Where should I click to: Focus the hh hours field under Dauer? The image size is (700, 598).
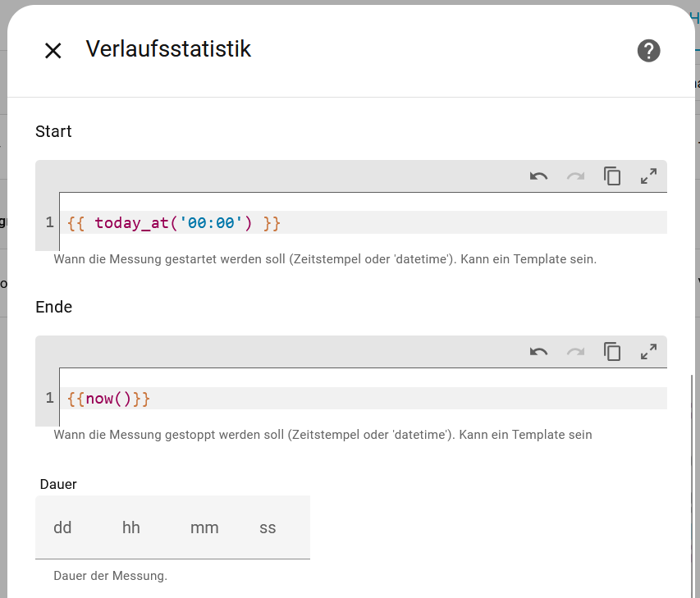[x=131, y=527]
